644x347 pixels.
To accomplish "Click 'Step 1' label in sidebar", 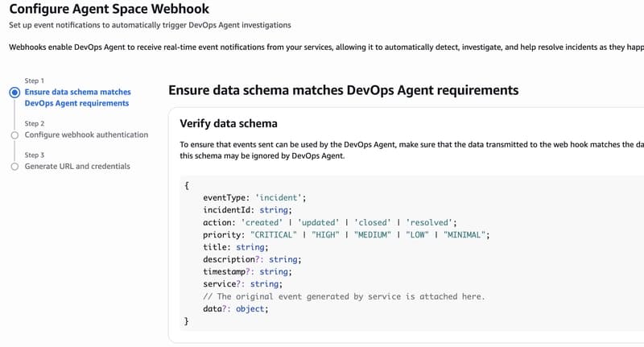I will (34, 81).
